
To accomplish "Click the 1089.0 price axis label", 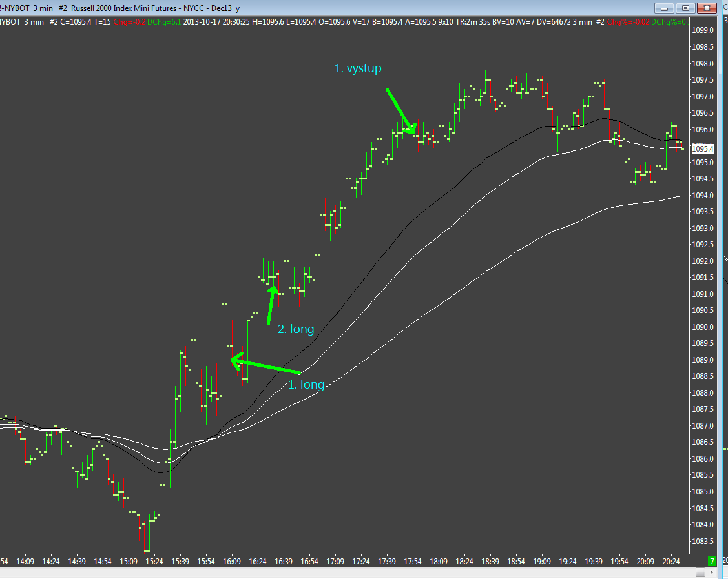I will tap(702, 360).
